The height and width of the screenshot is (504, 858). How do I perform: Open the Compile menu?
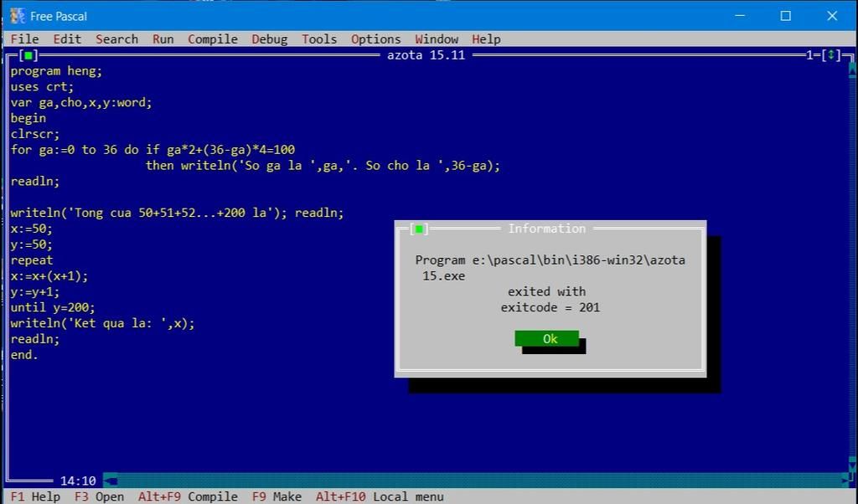coord(213,39)
